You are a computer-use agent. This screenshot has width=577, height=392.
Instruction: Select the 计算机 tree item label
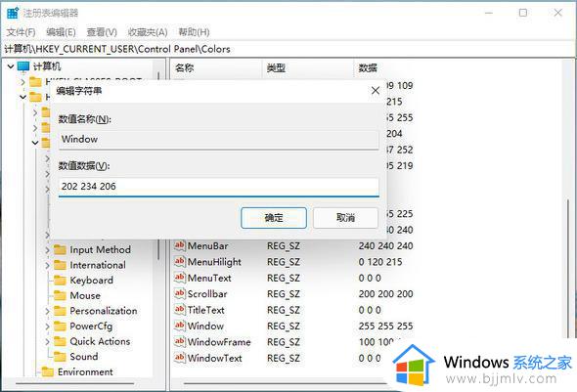coord(47,66)
